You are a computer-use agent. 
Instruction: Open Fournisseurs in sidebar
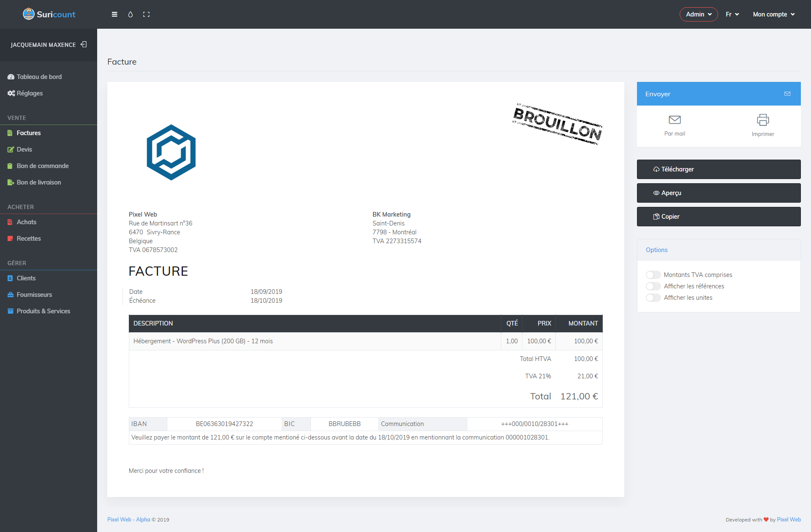[x=49, y=295]
